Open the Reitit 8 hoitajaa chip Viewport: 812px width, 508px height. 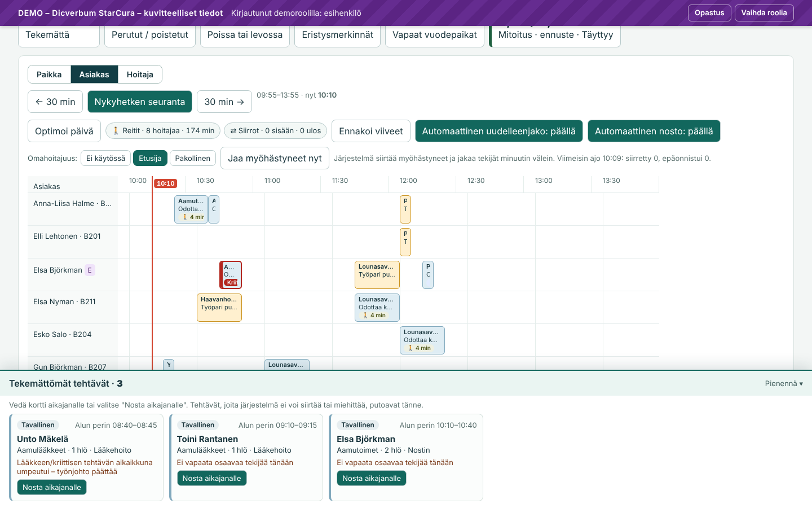coord(163,131)
